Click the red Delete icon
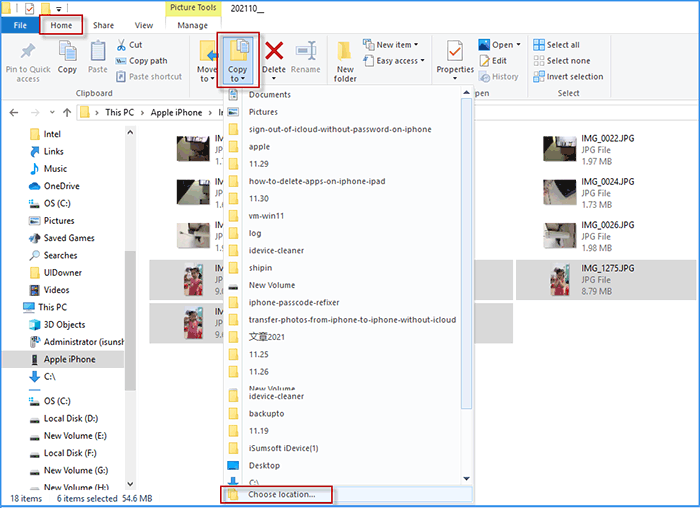700x508 pixels. coord(274,50)
